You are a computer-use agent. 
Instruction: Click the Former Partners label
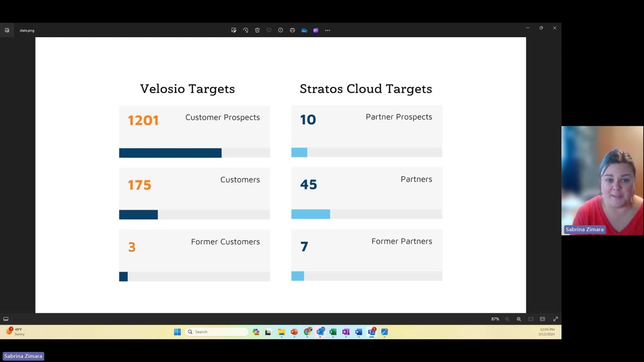pyautogui.click(x=401, y=241)
